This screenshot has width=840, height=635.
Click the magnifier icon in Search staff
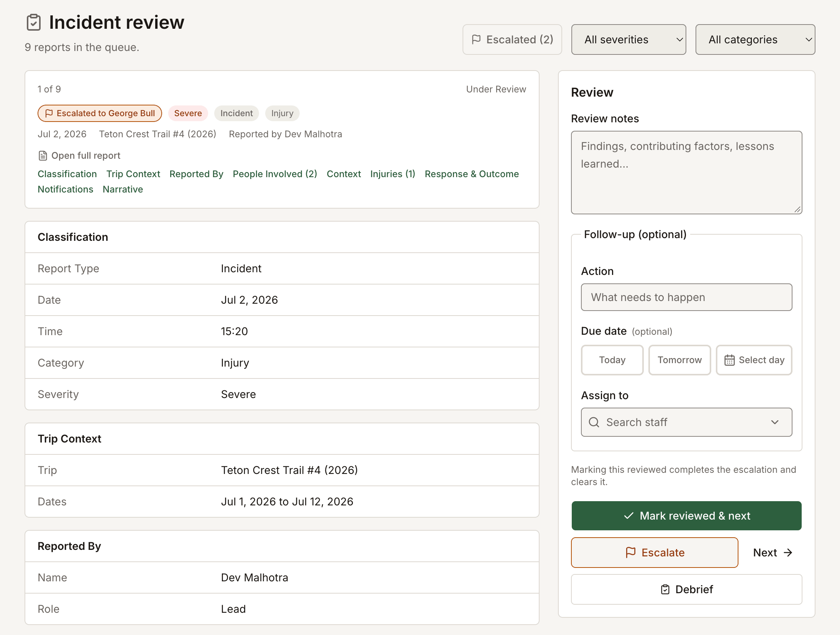tap(594, 422)
